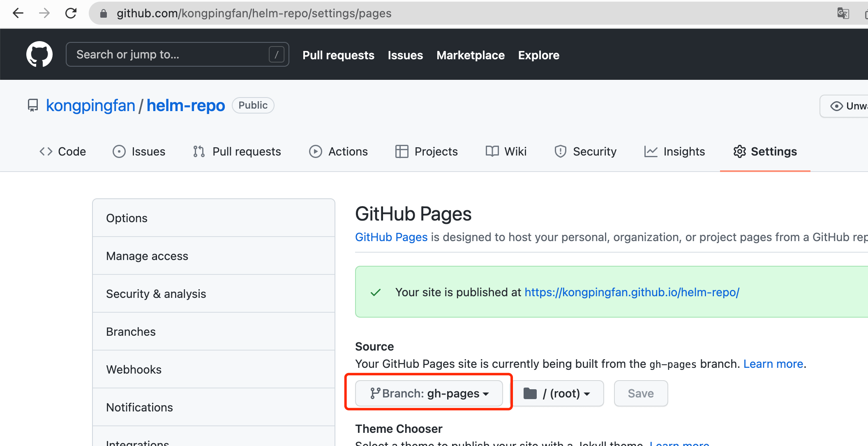Open the Security & analysis settings section

click(214, 294)
